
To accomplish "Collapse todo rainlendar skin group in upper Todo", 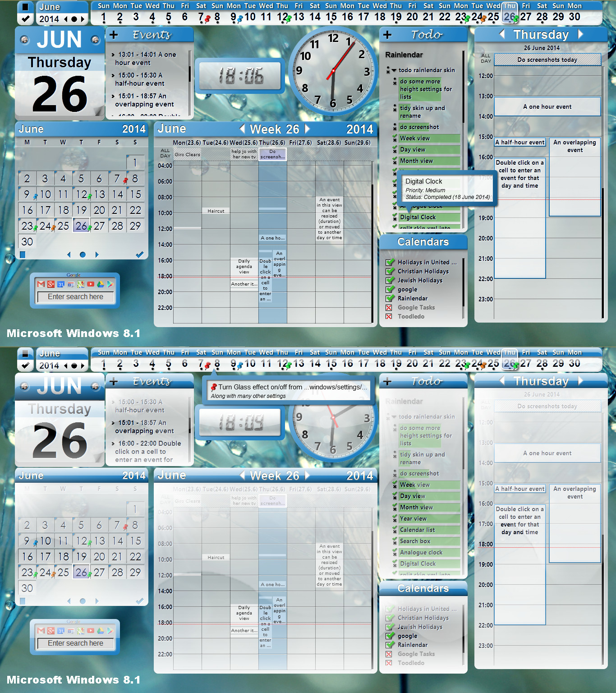I will (x=394, y=70).
